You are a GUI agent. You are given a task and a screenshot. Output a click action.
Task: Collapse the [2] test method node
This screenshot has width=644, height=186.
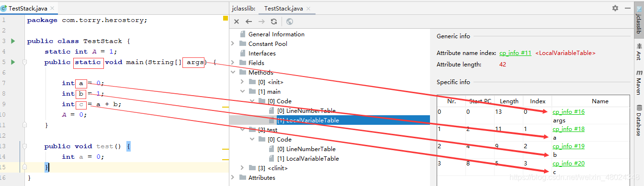click(x=242, y=130)
